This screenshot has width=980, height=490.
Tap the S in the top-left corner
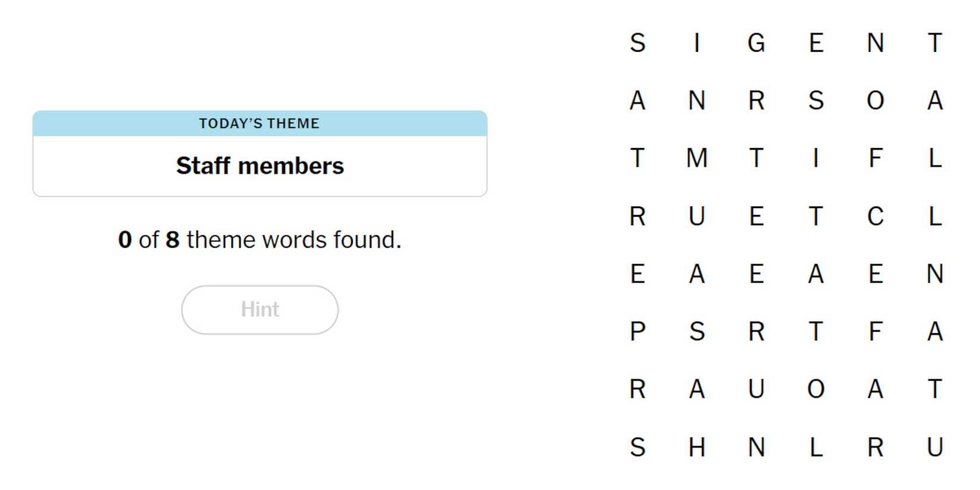[x=637, y=43]
